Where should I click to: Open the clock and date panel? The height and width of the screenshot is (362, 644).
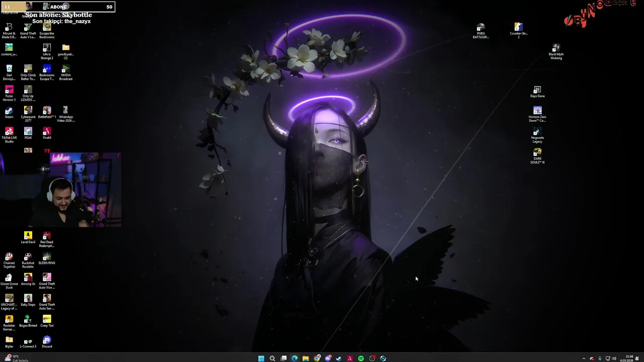click(626, 358)
